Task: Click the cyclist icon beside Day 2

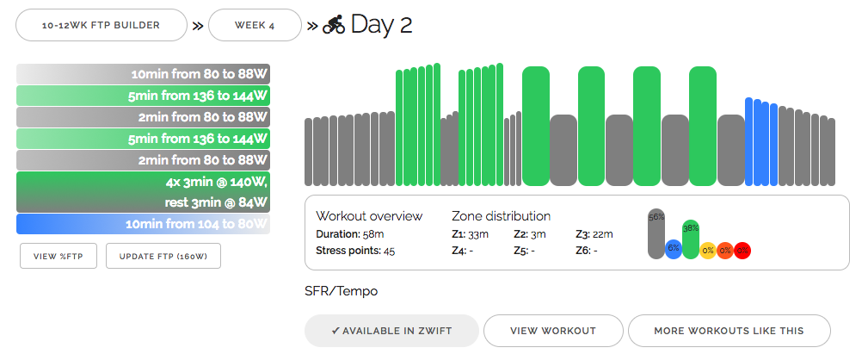Action: [x=334, y=26]
